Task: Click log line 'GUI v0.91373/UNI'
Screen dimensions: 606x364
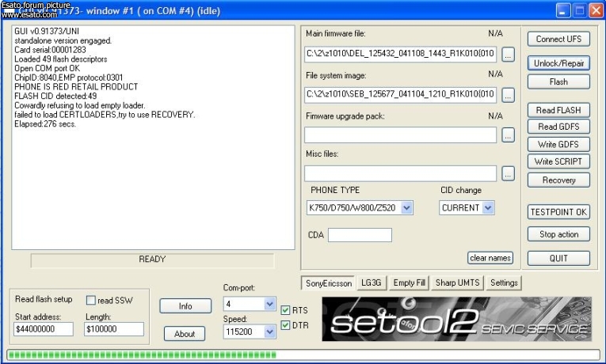Action: pos(47,32)
